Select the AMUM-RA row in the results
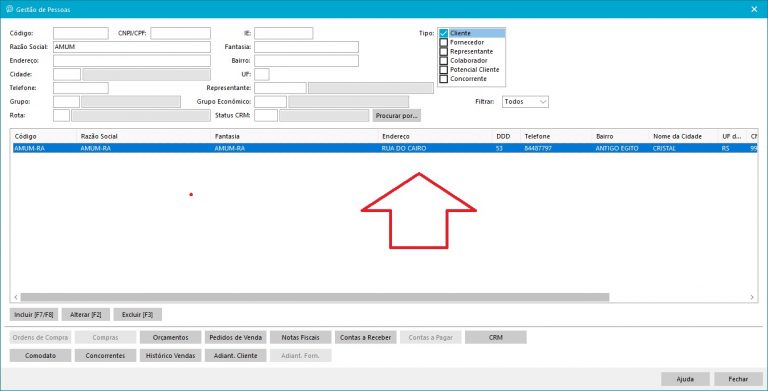Viewport: 768px width, 391px height. pos(384,148)
